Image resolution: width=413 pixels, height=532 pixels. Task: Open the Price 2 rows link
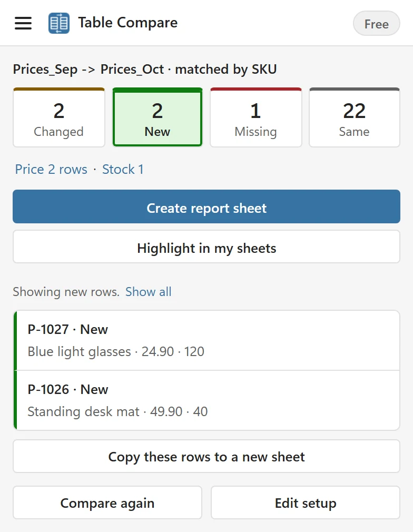[51, 169]
